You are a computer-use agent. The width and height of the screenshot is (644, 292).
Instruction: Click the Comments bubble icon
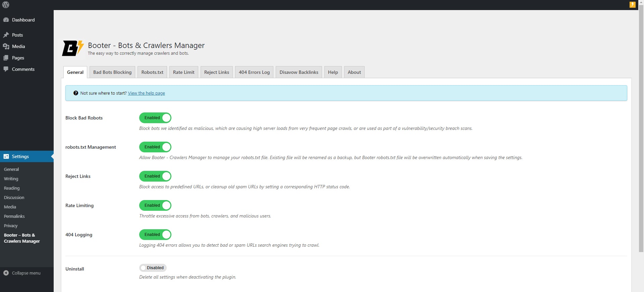pyautogui.click(x=6, y=69)
